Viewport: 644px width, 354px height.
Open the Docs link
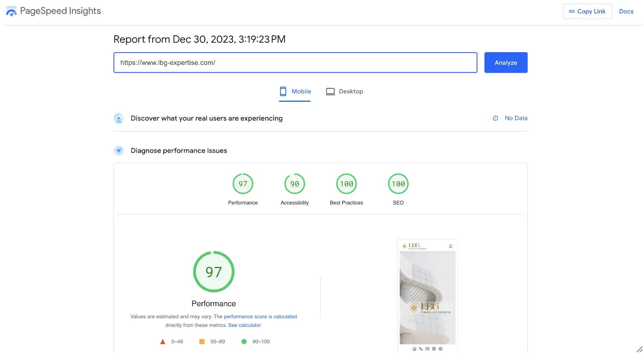(x=626, y=11)
